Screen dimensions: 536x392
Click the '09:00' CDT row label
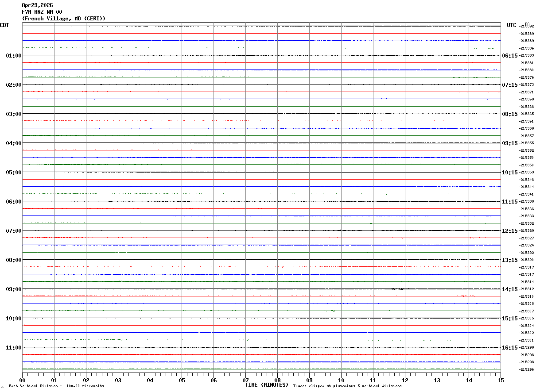point(13,289)
